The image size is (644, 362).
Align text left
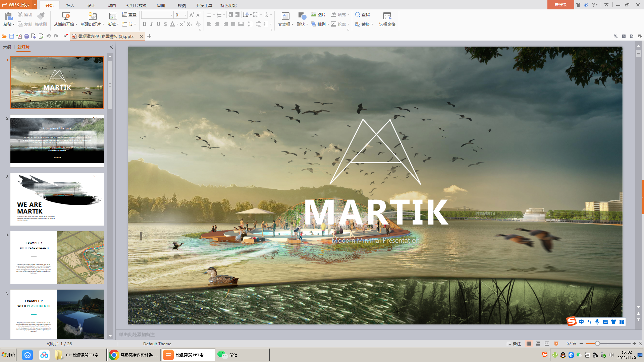209,24
